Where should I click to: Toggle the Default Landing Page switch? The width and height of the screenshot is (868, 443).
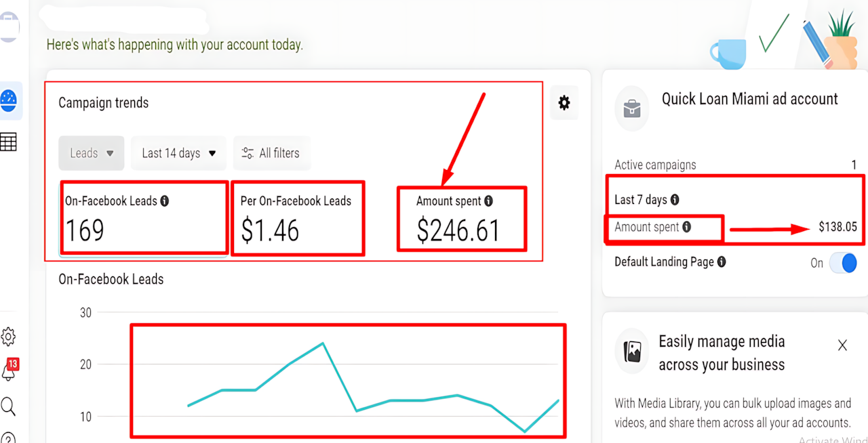pos(843,263)
